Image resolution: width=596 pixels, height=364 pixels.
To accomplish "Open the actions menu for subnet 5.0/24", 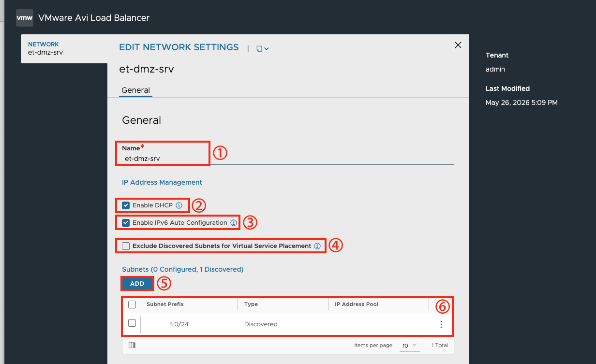I will [x=441, y=324].
